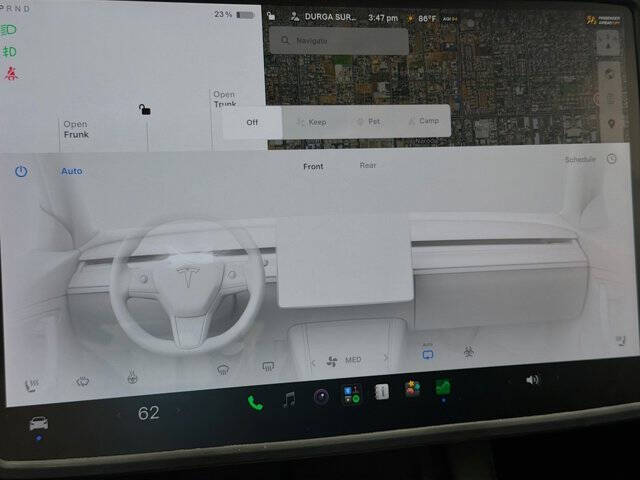Raise the cabin temperature with the right arrow
The height and width of the screenshot is (480, 640).
pos(178,410)
